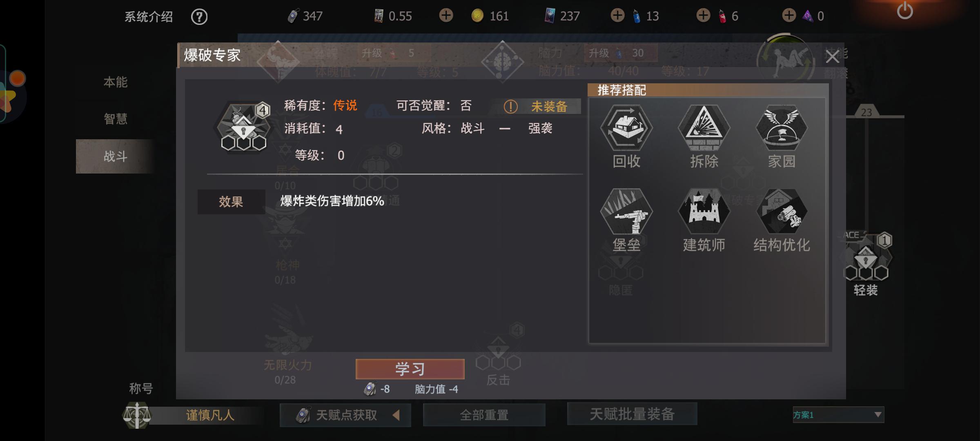Add blue potions with plus button
This screenshot has height=441, width=980.
click(617, 16)
